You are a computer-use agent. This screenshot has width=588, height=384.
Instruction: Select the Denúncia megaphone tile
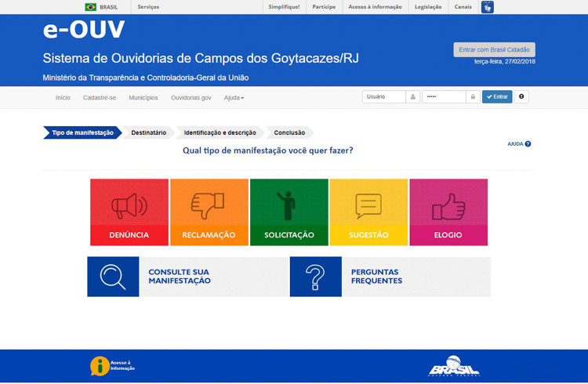(129, 212)
